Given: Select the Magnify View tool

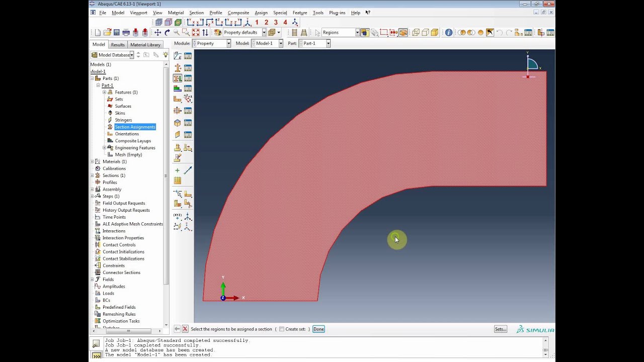Looking at the screenshot, I should [x=176, y=33].
